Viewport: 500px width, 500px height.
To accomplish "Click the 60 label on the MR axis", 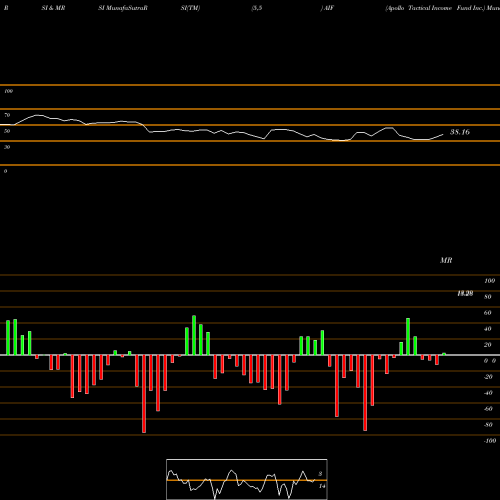I will tap(488, 313).
